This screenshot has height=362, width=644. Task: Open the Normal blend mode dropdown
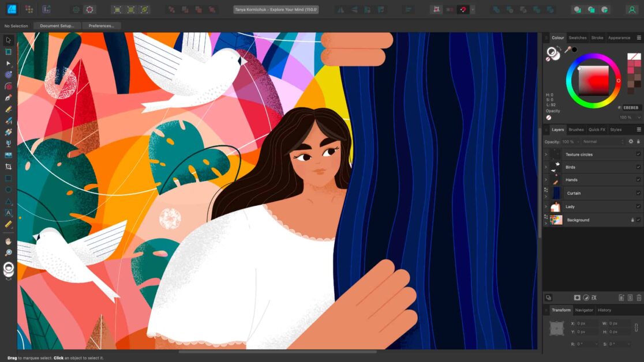(602, 141)
